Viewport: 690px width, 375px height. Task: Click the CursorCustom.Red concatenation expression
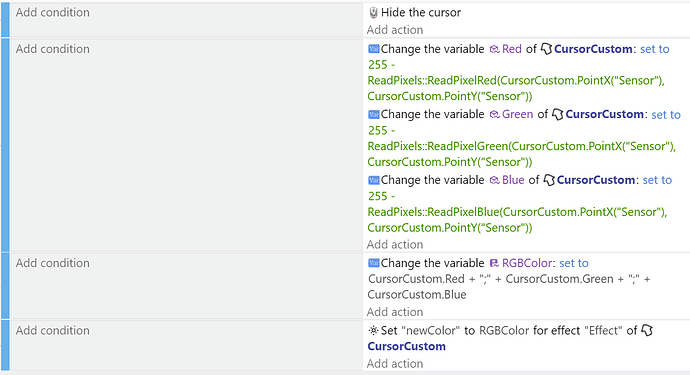tap(509, 287)
